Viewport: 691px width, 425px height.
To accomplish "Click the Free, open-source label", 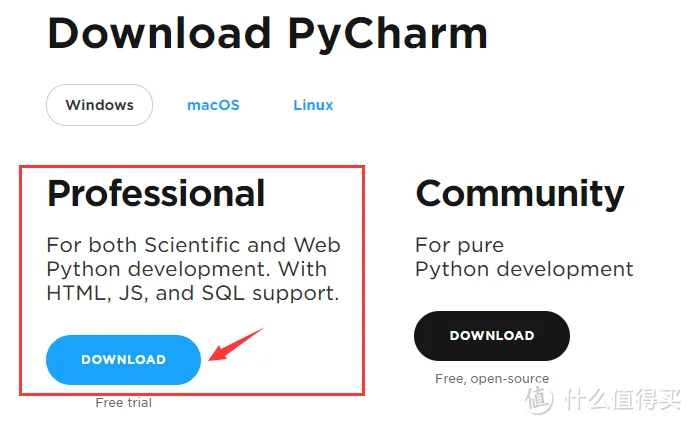I will point(492,379).
